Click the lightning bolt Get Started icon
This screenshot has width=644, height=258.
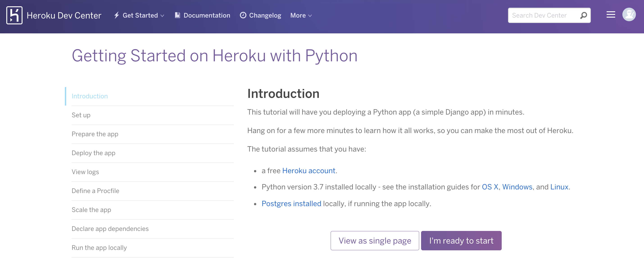click(116, 15)
